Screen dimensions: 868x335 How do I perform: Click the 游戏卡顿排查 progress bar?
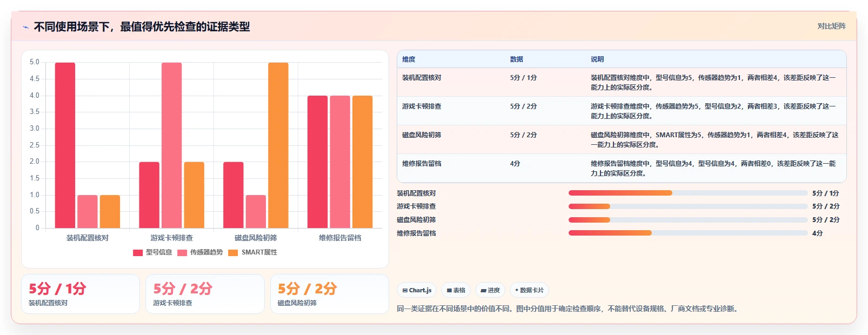tap(688, 206)
